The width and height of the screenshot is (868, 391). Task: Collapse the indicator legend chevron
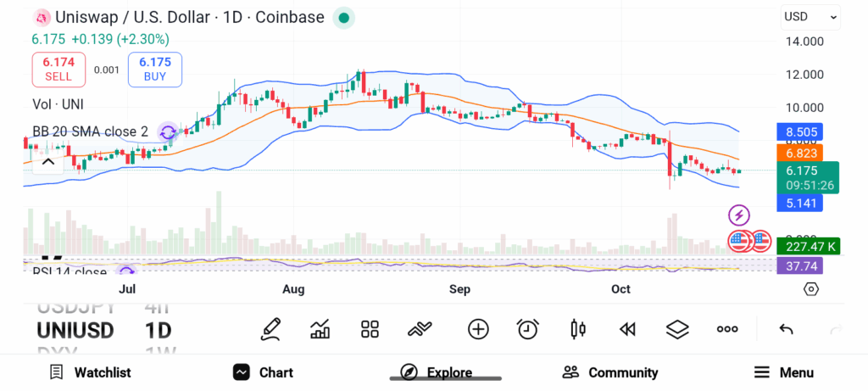47,161
